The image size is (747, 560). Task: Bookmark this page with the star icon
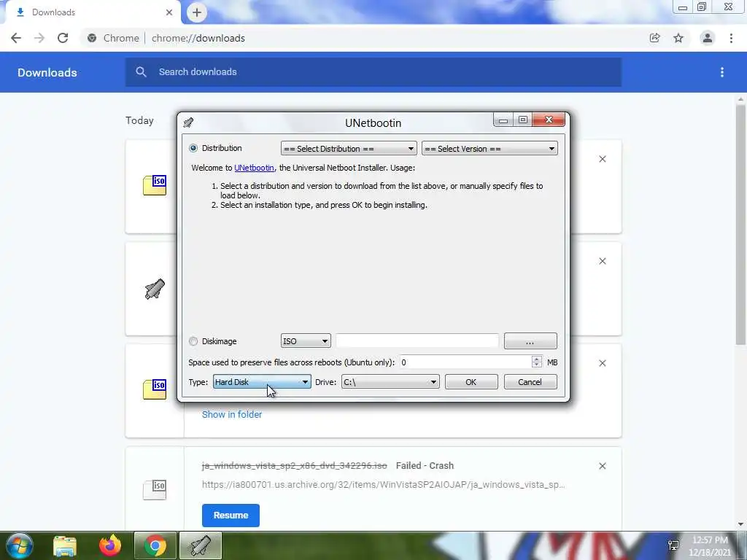(x=678, y=38)
